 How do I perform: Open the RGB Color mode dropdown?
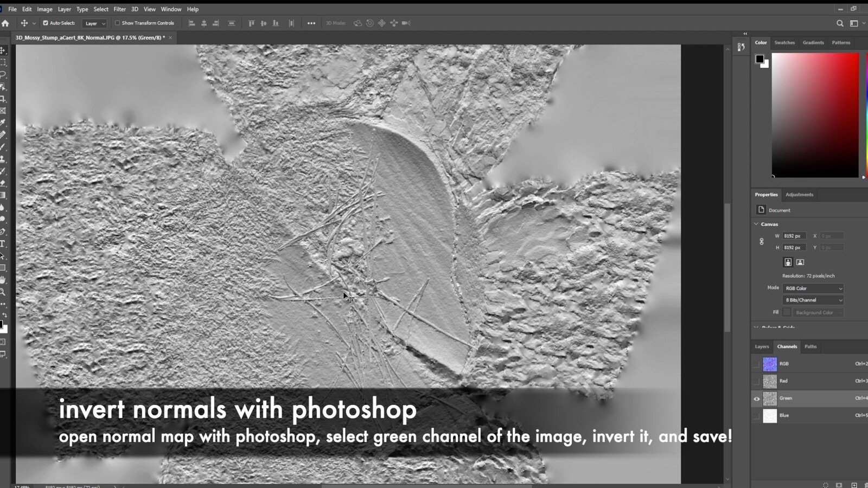[813, 288]
